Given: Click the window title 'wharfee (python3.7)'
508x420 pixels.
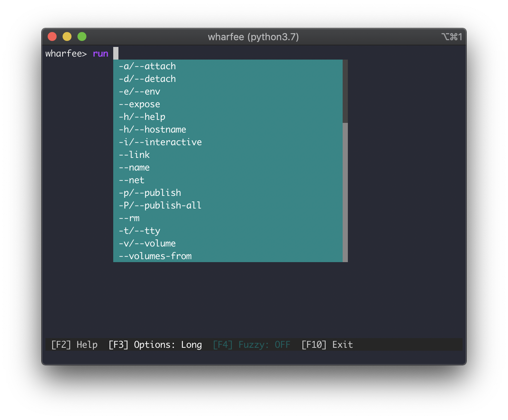Looking at the screenshot, I should (x=253, y=37).
